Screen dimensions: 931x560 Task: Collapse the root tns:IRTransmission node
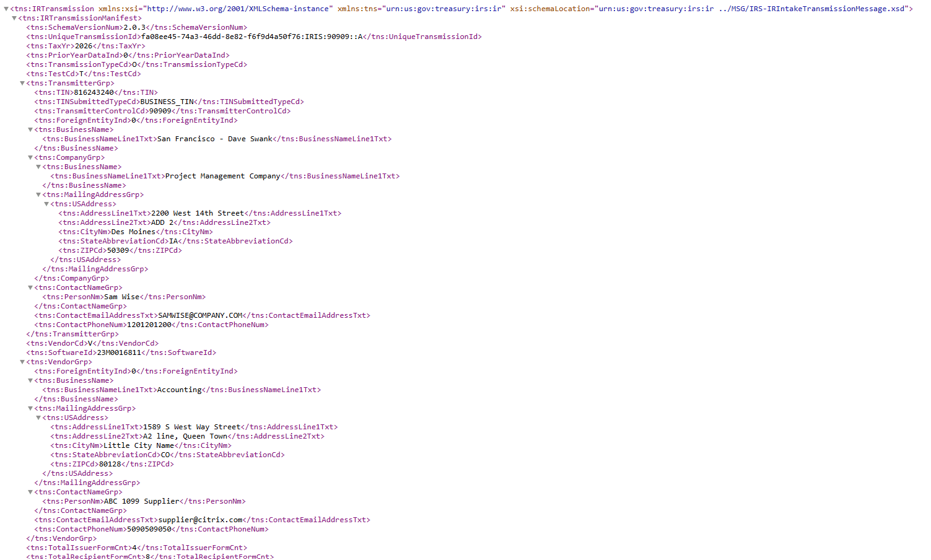coord(6,9)
